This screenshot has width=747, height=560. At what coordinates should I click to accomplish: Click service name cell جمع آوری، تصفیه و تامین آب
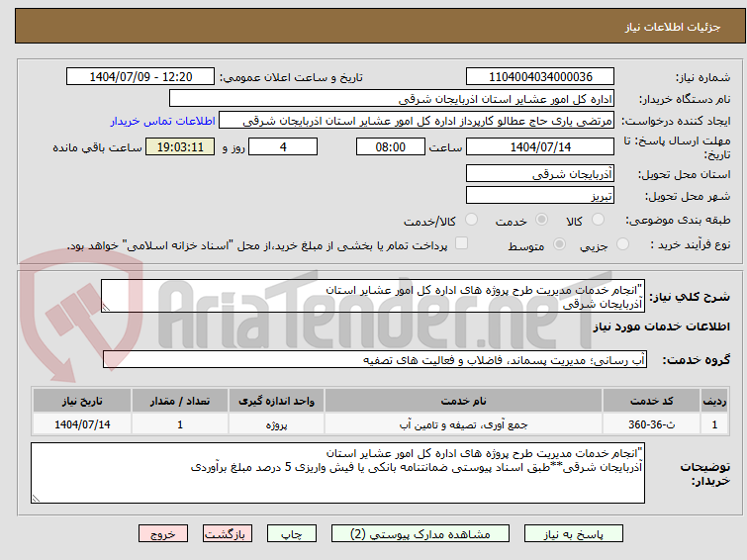tap(464, 424)
